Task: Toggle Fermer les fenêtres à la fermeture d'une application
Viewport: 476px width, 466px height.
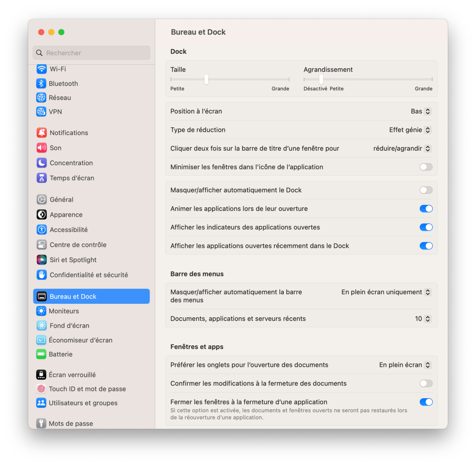Action: [x=426, y=402]
